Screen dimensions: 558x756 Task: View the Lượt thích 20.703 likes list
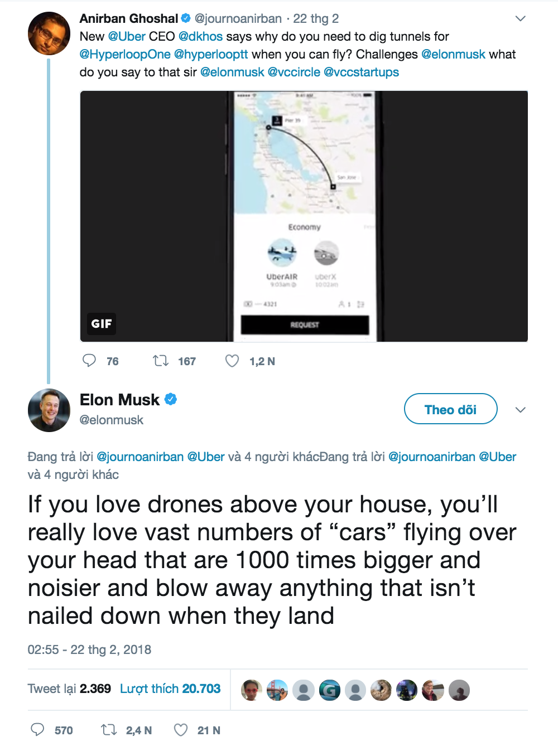170,689
